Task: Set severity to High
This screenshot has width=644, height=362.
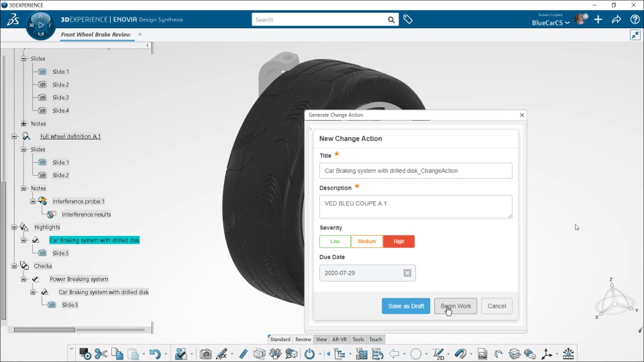Action: (x=398, y=241)
